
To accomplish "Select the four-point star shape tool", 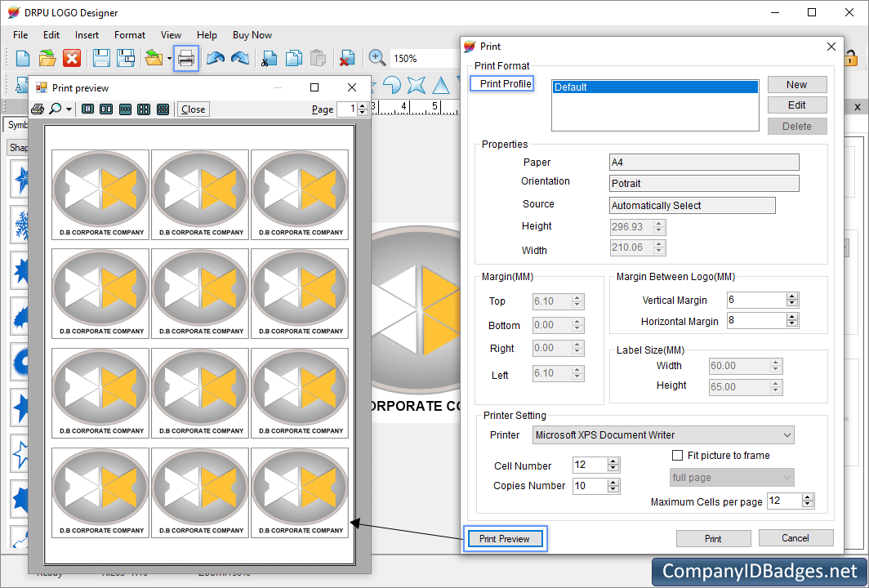I will pyautogui.click(x=417, y=86).
